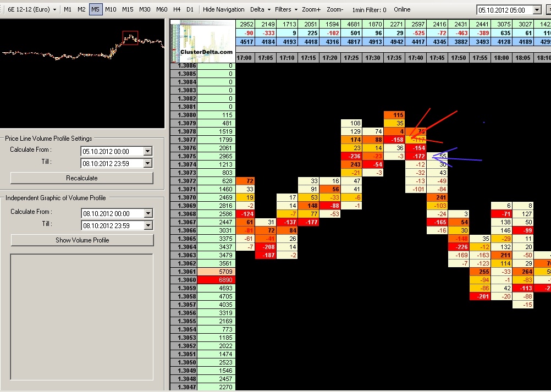Screen dimensions: 551x392
Task: Click the 4517 blue header cell
Action: [x=245, y=42]
